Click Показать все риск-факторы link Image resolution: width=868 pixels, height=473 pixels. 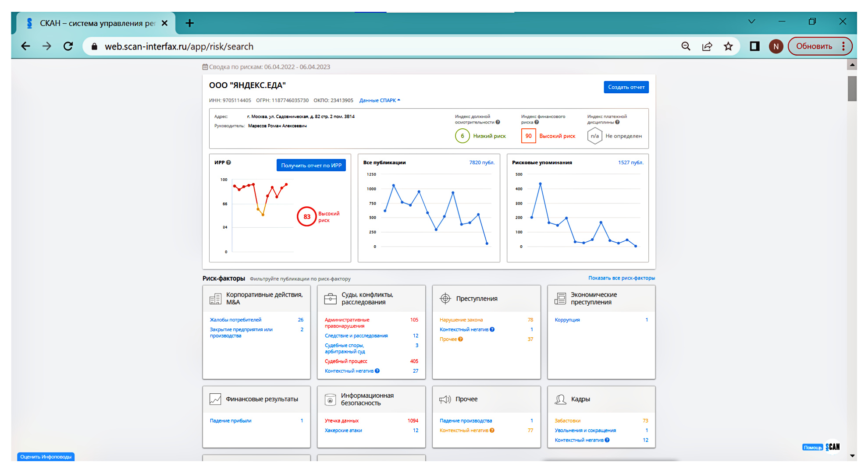point(621,278)
